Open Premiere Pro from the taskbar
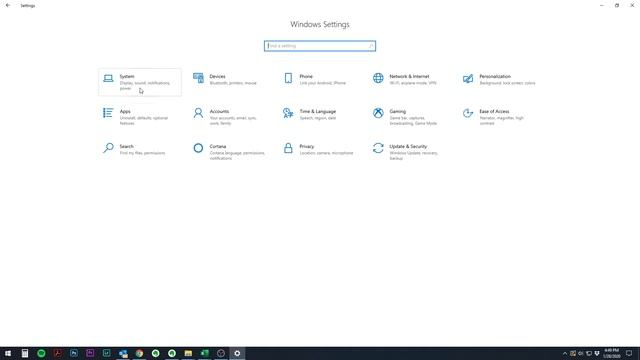This screenshot has height=360, width=640. (90, 353)
